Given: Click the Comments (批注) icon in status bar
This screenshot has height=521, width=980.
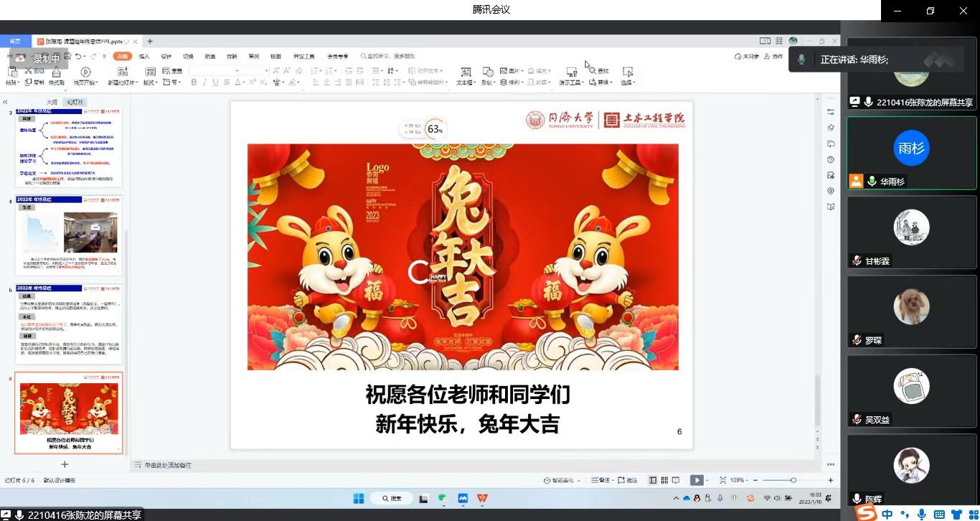Looking at the screenshot, I should tap(621, 480).
